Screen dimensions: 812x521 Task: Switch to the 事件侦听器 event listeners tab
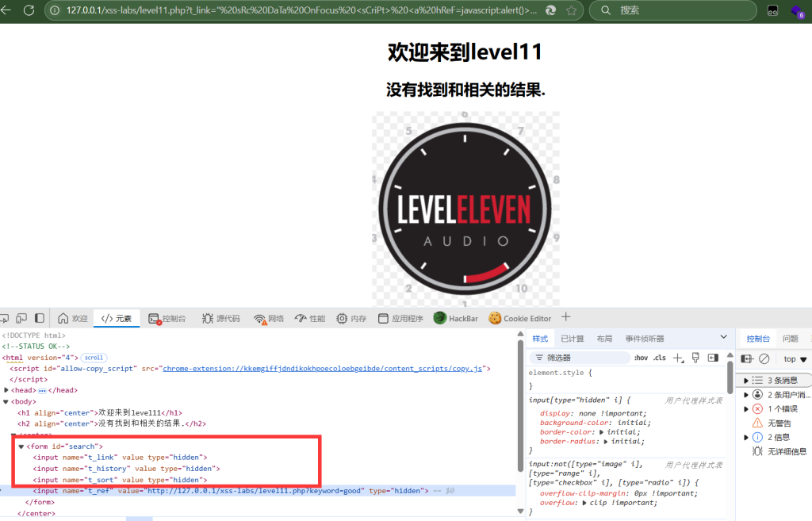click(645, 339)
